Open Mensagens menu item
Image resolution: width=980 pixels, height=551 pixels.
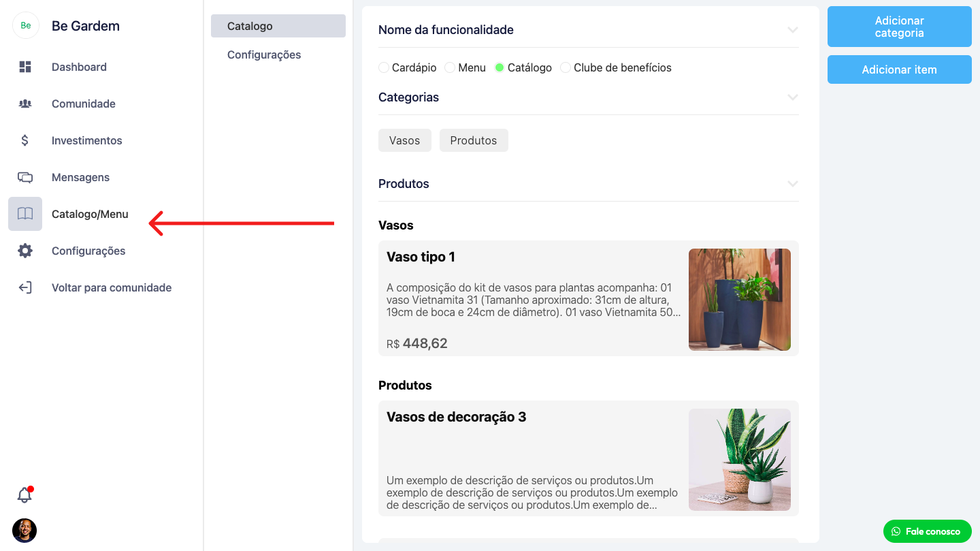tap(80, 177)
